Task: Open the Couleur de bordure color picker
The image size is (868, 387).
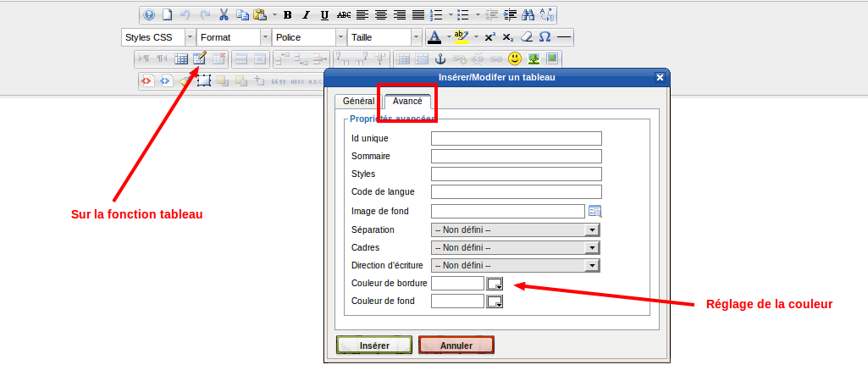Action: tap(495, 283)
